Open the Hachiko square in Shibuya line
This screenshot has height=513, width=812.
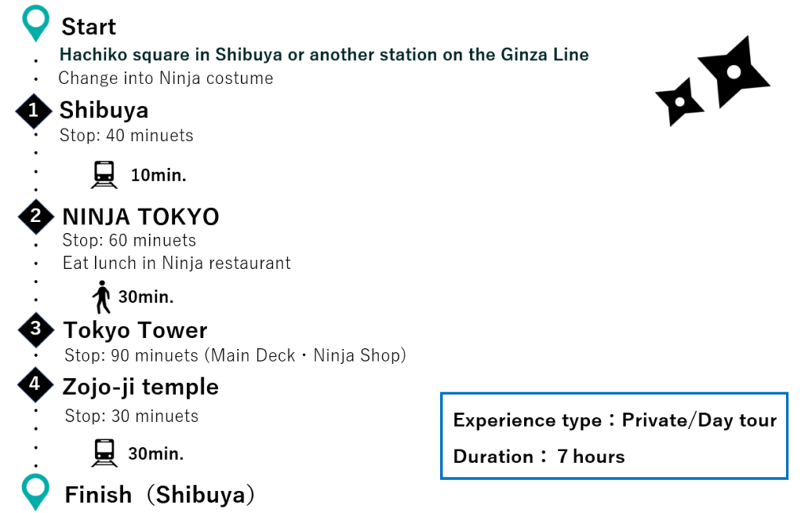[x=324, y=55]
